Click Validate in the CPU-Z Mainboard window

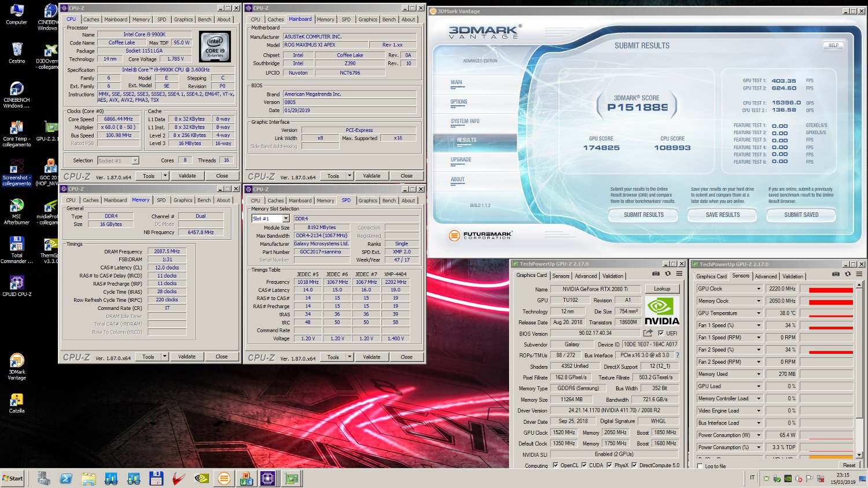372,176
